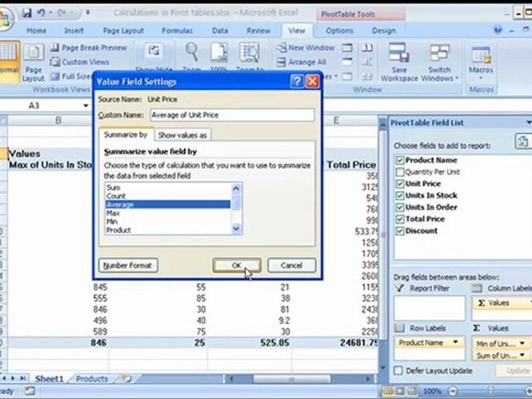Image resolution: width=532 pixels, height=399 pixels.
Task: Open the Office button
Action: pyautogui.click(x=4, y=19)
